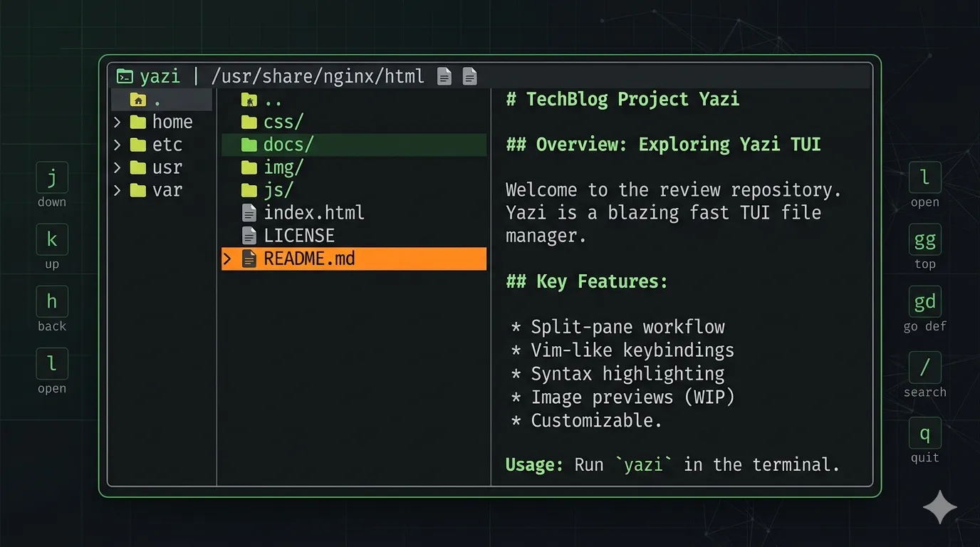Screen dimensions: 980x547
Task: Click the first document icon after the path
Action: [x=444, y=76]
